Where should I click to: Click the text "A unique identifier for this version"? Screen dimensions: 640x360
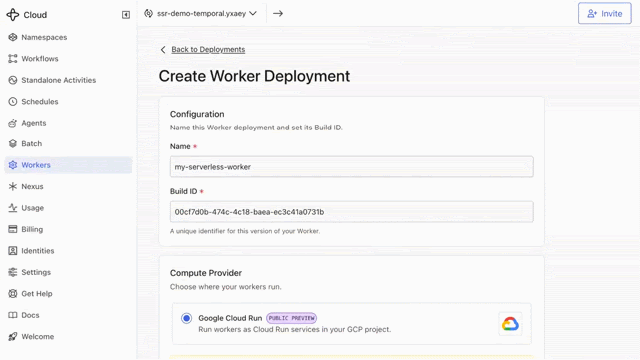(x=245, y=231)
